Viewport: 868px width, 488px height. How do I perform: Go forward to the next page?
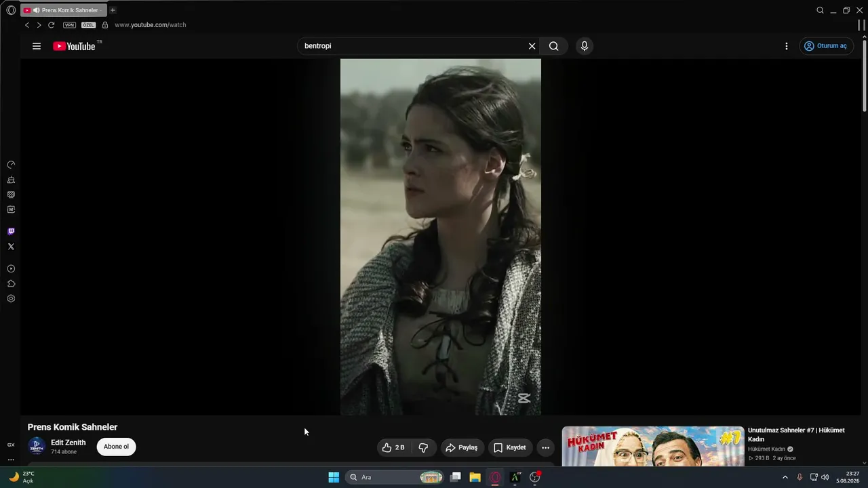39,25
